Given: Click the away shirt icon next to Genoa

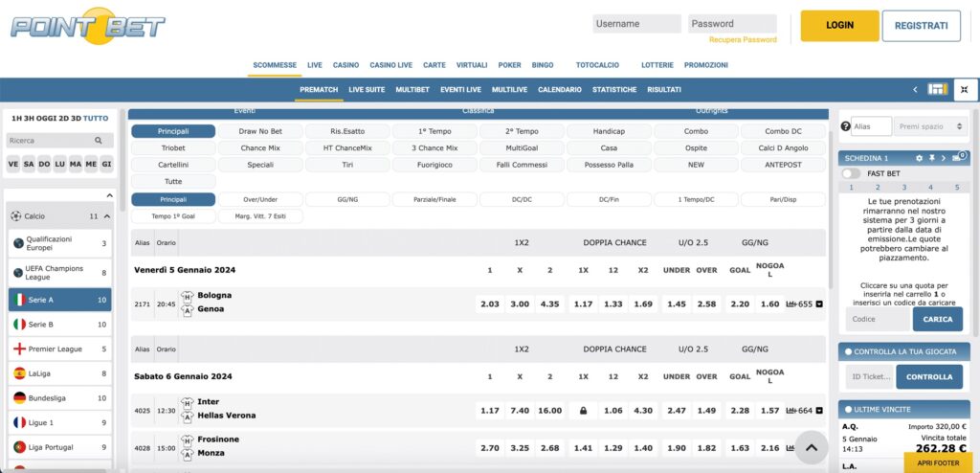Looking at the screenshot, I should [187, 310].
